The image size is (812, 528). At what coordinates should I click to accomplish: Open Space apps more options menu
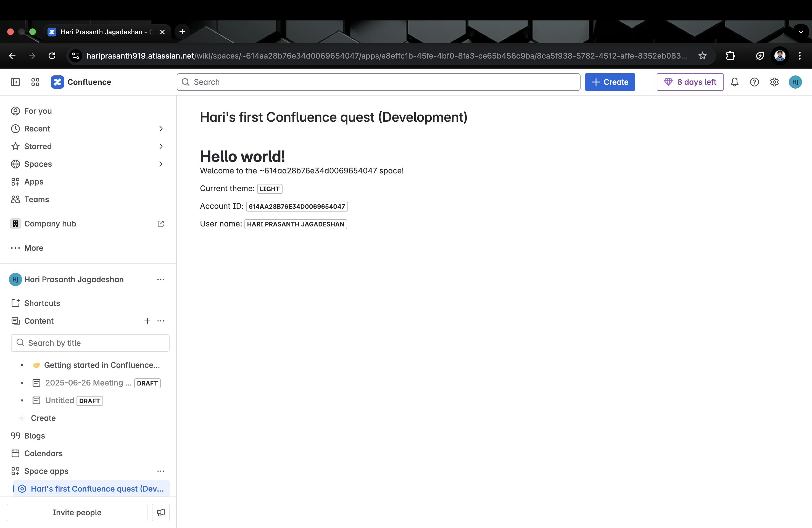tap(161, 471)
